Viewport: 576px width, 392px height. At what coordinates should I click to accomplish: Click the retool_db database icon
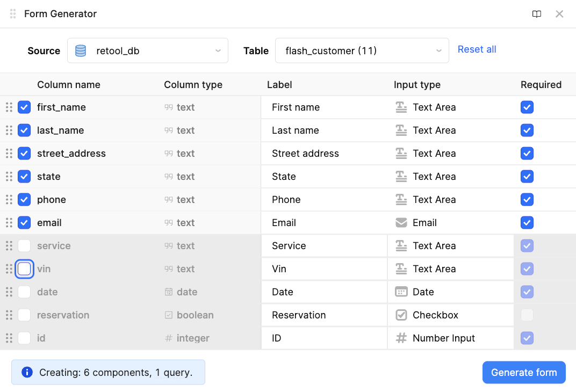81,51
